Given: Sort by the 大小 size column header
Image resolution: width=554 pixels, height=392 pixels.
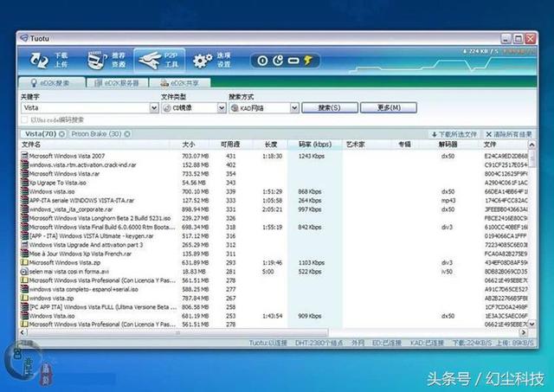Looking at the screenshot, I should [190, 145].
